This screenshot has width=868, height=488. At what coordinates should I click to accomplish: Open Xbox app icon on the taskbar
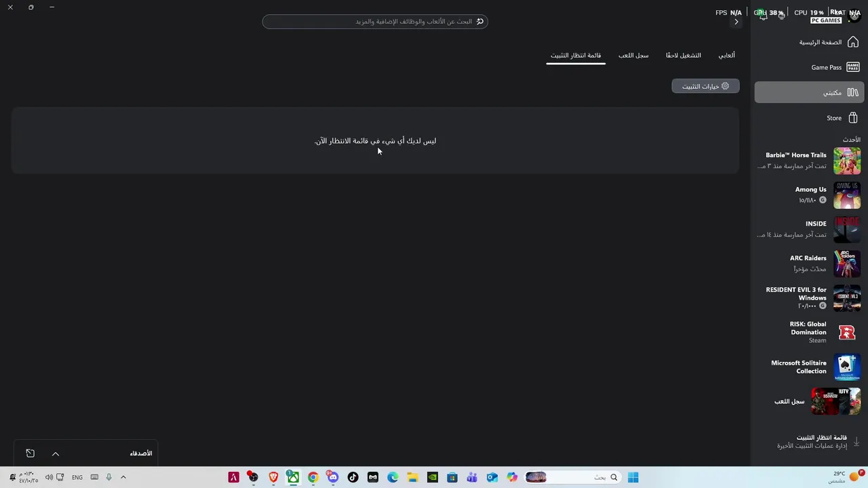point(293,477)
